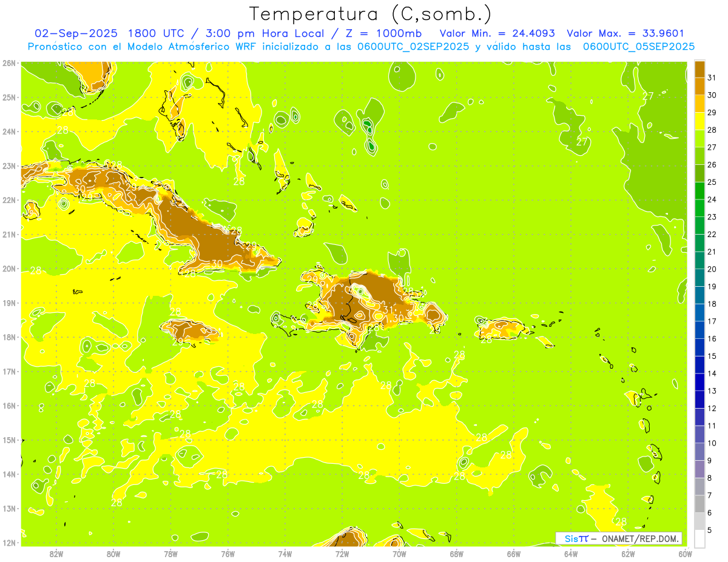This screenshot has width=728, height=562.
Task: Click the 68W longitude axis label
Action: 457,554
